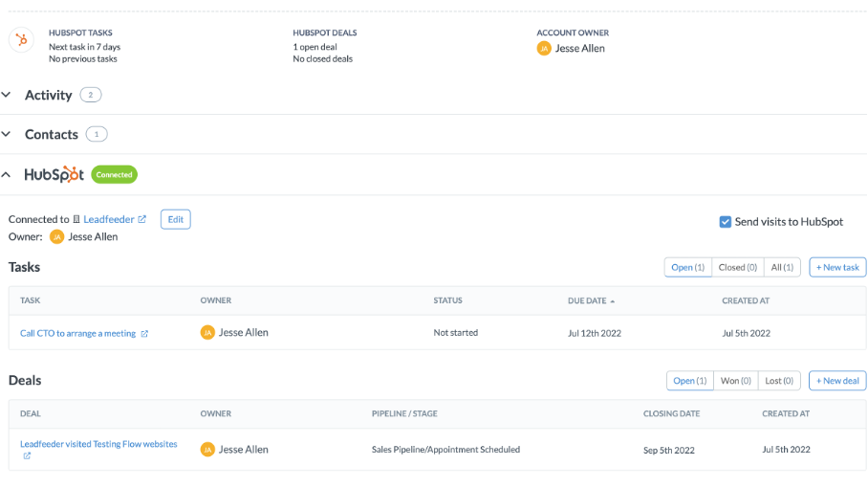Open task external link icon beside Call CTO

click(144, 333)
